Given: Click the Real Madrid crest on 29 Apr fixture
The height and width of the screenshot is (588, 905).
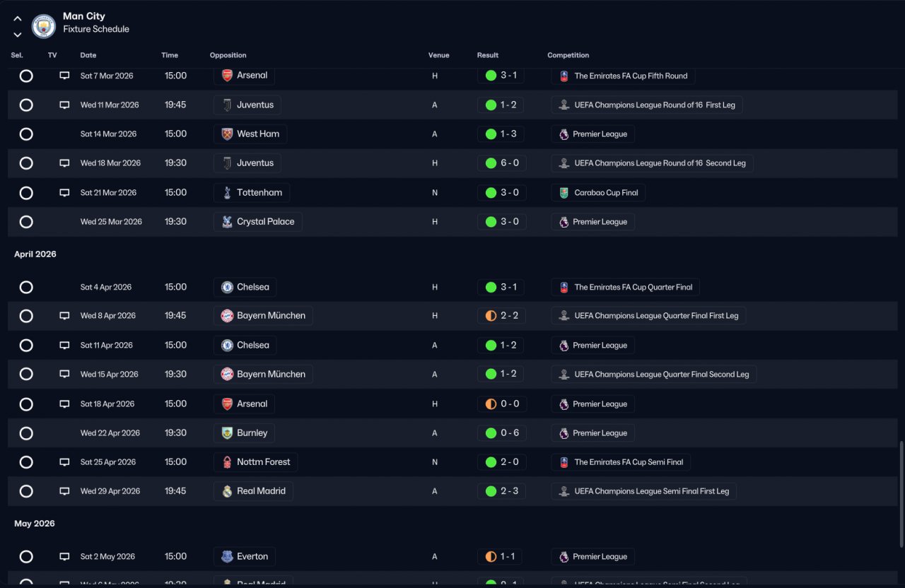Looking at the screenshot, I should [x=227, y=491].
